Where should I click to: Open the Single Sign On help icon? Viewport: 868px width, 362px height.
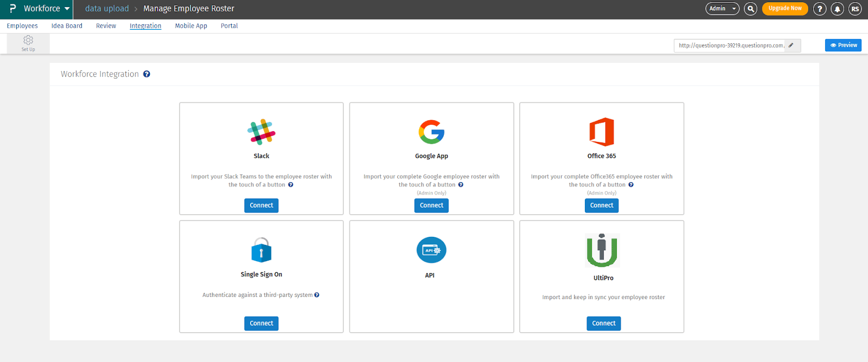point(317,295)
